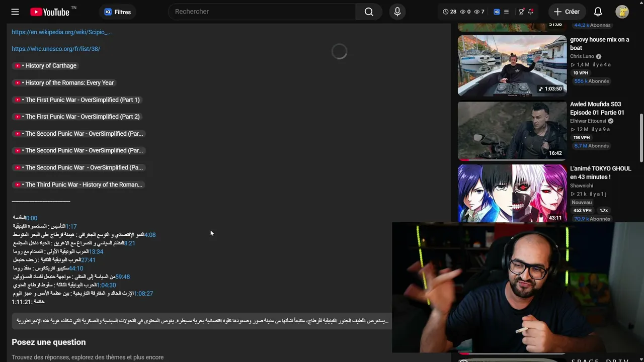The height and width of the screenshot is (362, 644).
Task: Open the partially visible 51:06 video thumbnail
Action: (512, 27)
